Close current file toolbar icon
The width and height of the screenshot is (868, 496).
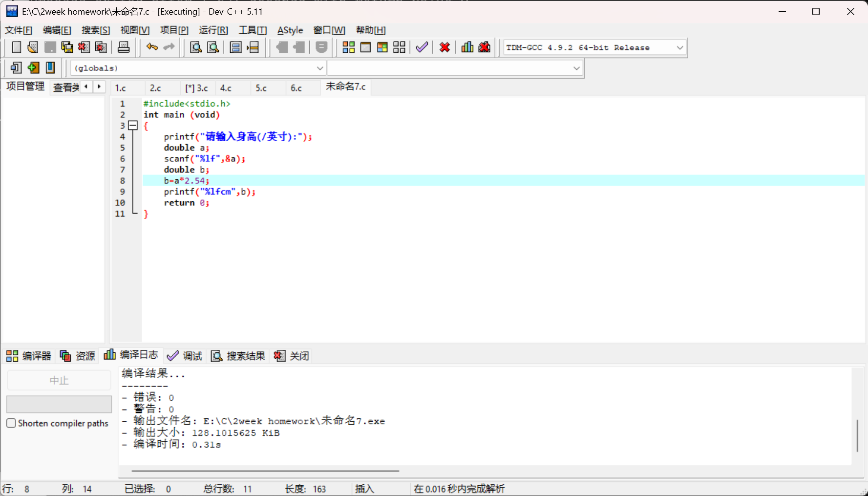point(84,47)
